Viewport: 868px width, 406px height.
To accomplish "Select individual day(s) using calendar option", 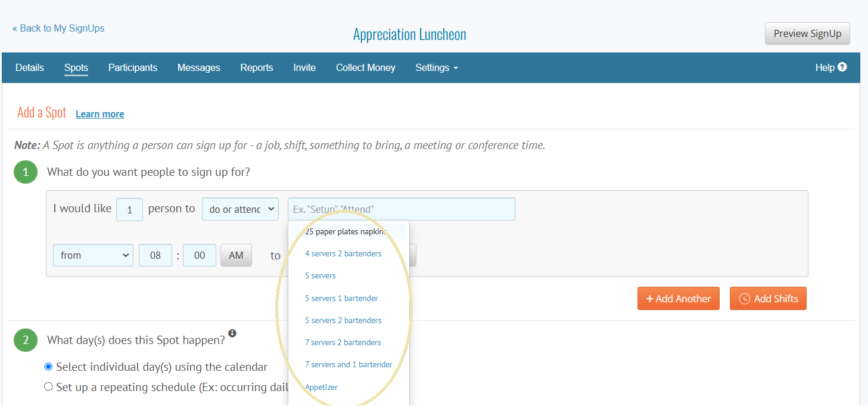I will click(49, 367).
